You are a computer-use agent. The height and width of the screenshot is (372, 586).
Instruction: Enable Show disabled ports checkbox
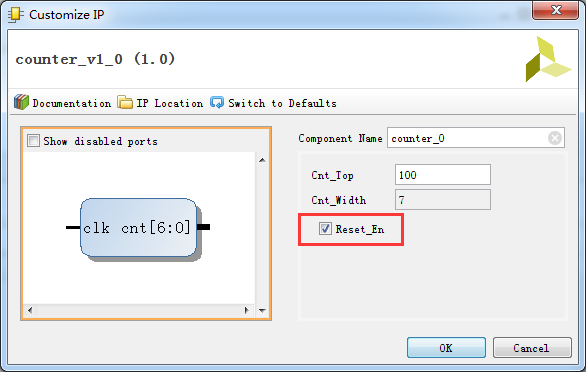[33, 141]
